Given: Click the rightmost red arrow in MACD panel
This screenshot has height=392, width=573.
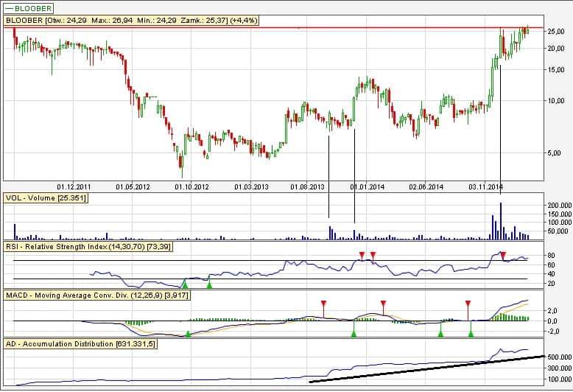Looking at the screenshot, I should (x=467, y=304).
